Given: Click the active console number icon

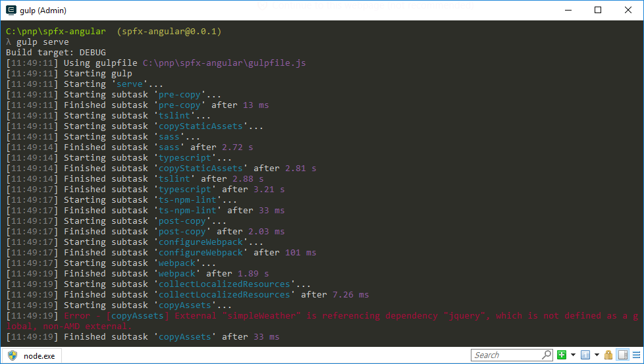Looking at the screenshot, I should click(x=585, y=355).
